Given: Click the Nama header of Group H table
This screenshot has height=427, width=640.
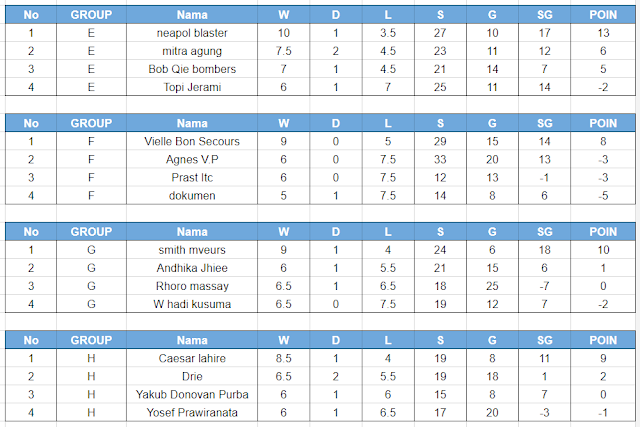Looking at the screenshot, I should pos(192,340).
